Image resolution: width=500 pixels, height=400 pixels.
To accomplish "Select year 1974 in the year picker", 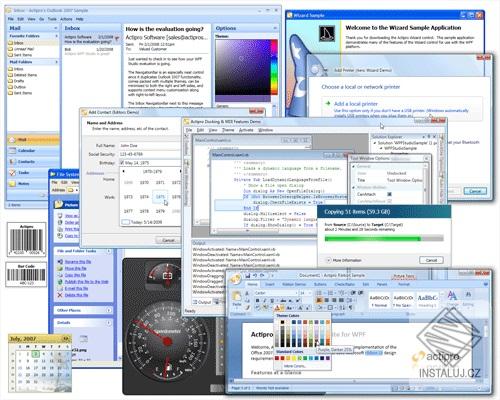I will point(144,197).
